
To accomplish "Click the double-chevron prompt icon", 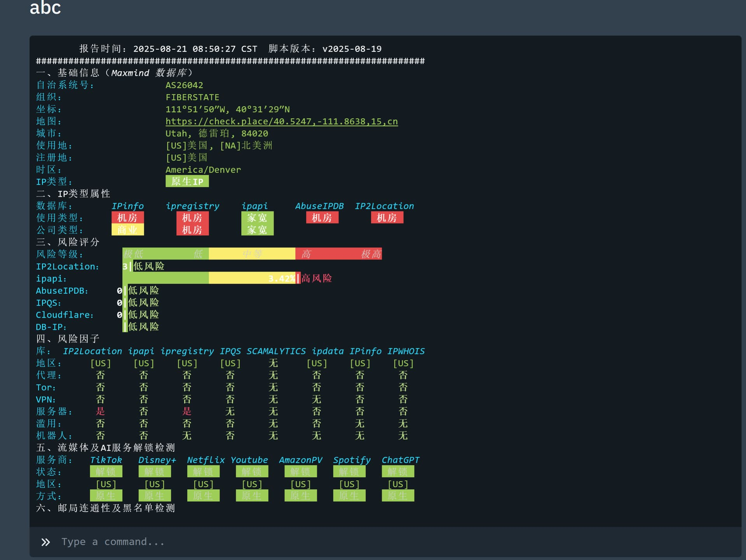I will point(45,542).
